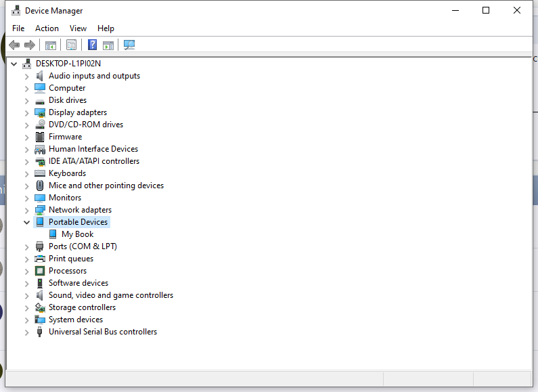Maximize the Device Manager window
Viewport: 538px width, 392px height.
[x=486, y=10]
